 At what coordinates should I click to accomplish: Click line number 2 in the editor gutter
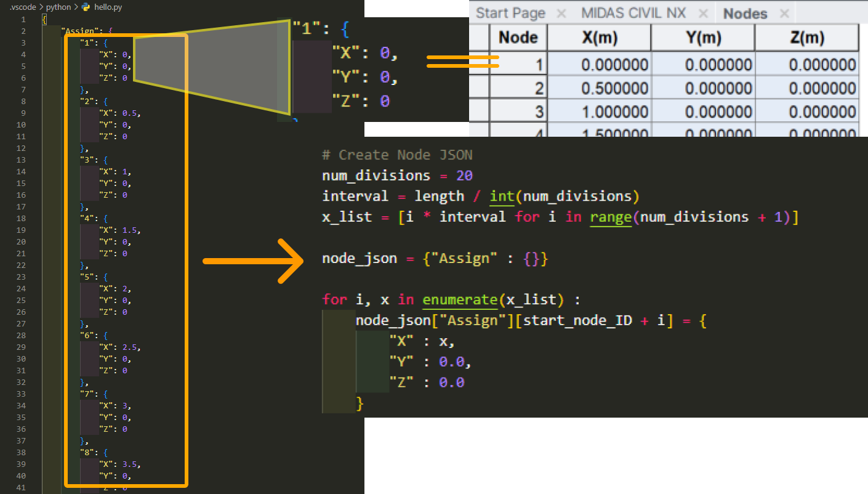(x=23, y=31)
